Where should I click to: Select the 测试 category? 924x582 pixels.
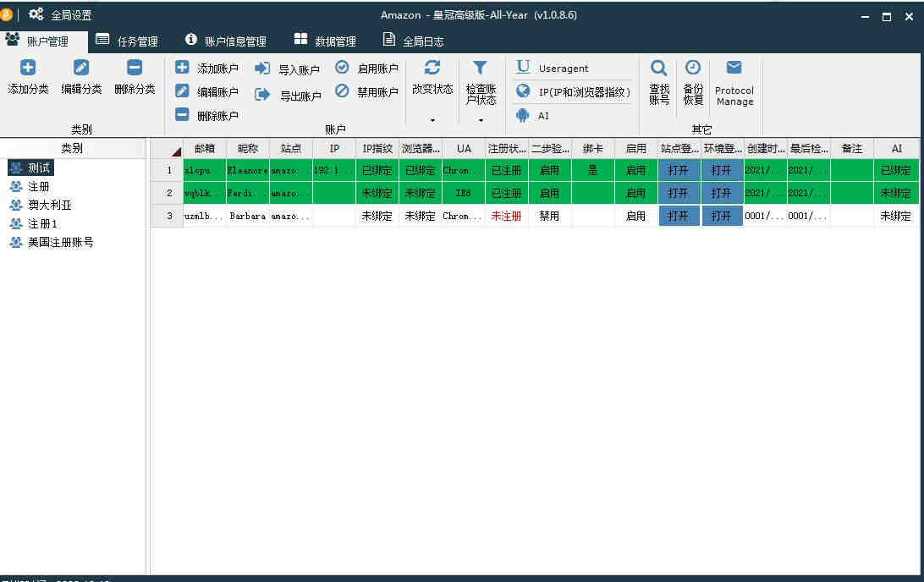click(31, 167)
